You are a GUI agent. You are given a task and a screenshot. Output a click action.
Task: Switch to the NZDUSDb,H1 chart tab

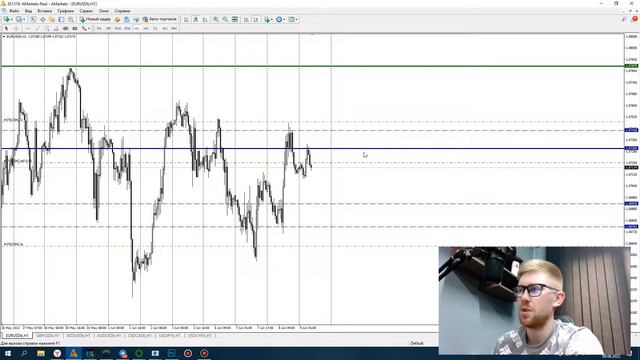click(78, 336)
